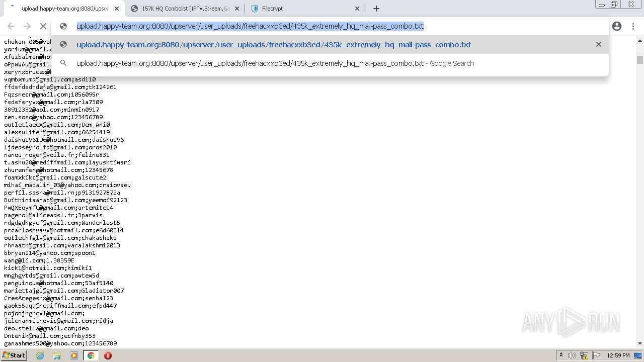The image size is (644, 362).
Task: Open Chrome three-dot menu
Action: (x=633, y=26)
